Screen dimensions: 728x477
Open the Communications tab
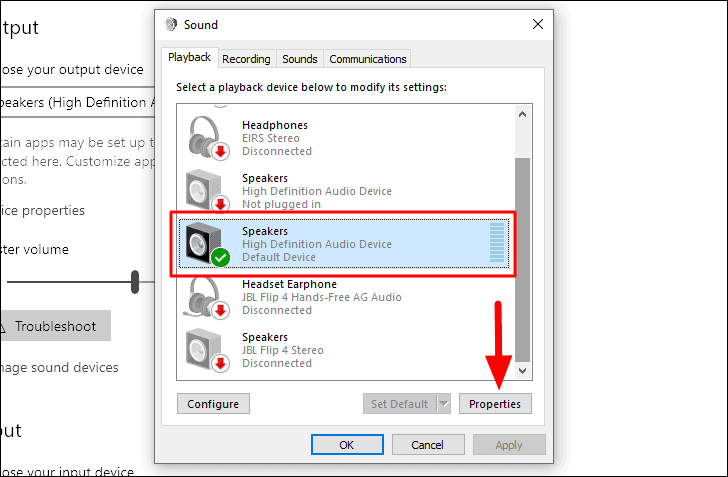pos(367,59)
